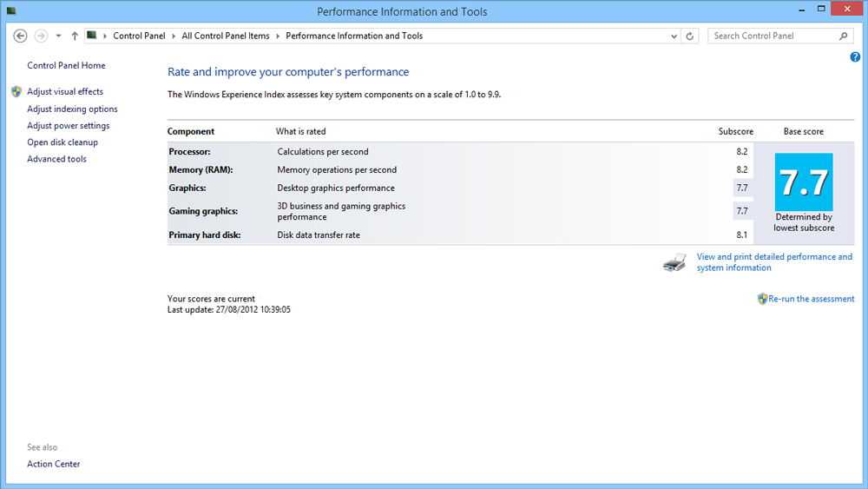This screenshot has height=489, width=868.
Task: Click the Primary hard disk 8.1 subscore
Action: [742, 235]
